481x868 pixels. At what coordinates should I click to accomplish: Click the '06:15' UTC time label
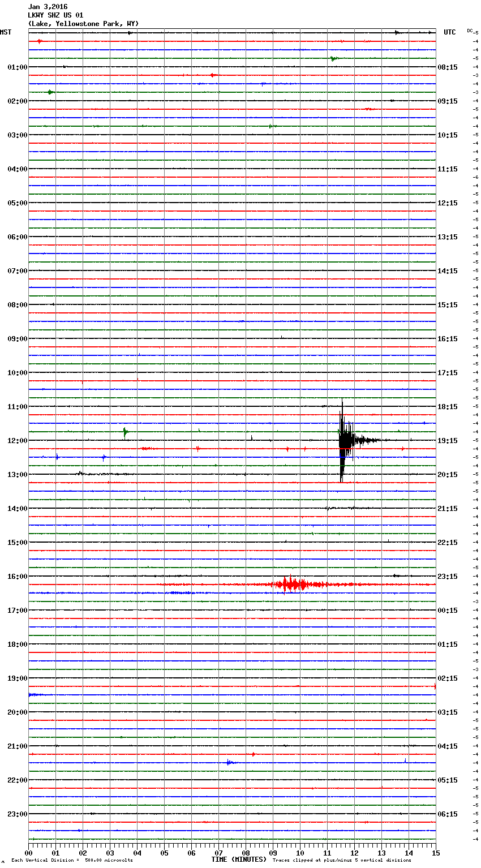pos(448,814)
